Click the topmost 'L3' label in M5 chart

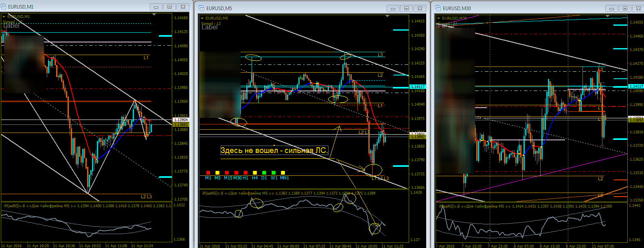380,55
